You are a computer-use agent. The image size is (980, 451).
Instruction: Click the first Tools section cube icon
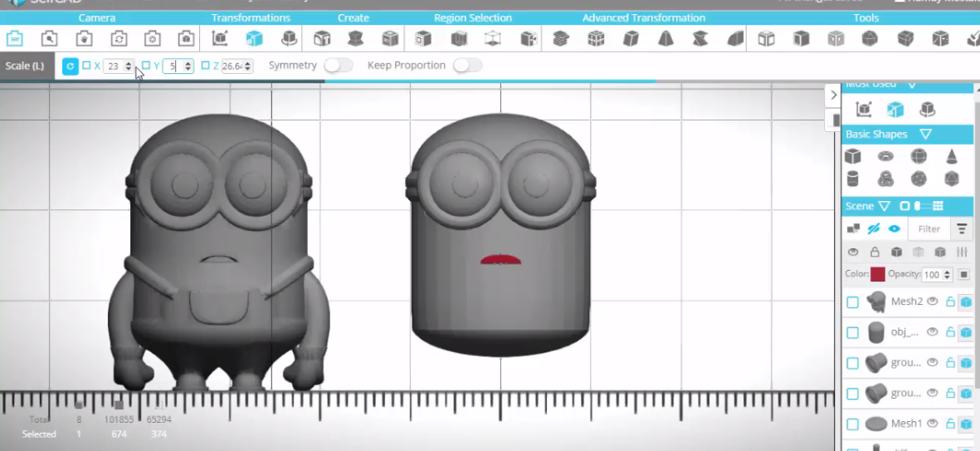coord(766,39)
